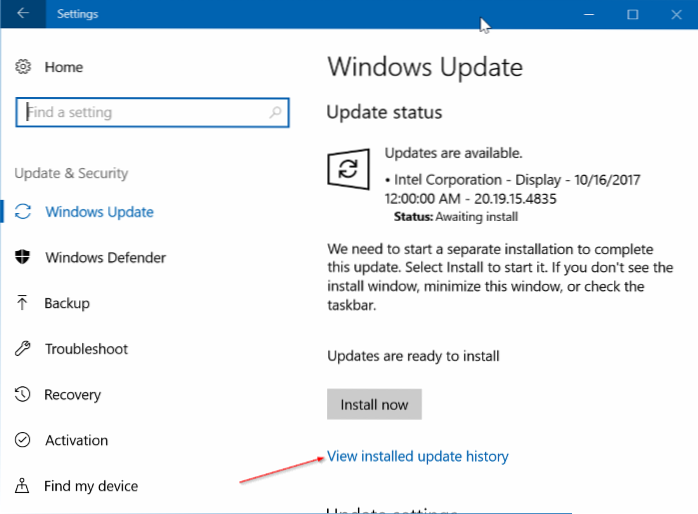Click the Find my device person icon
The width and height of the screenshot is (698, 514).
point(23,486)
